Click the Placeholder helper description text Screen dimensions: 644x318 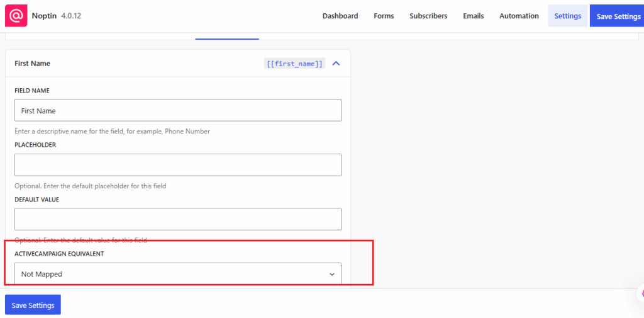tap(91, 186)
